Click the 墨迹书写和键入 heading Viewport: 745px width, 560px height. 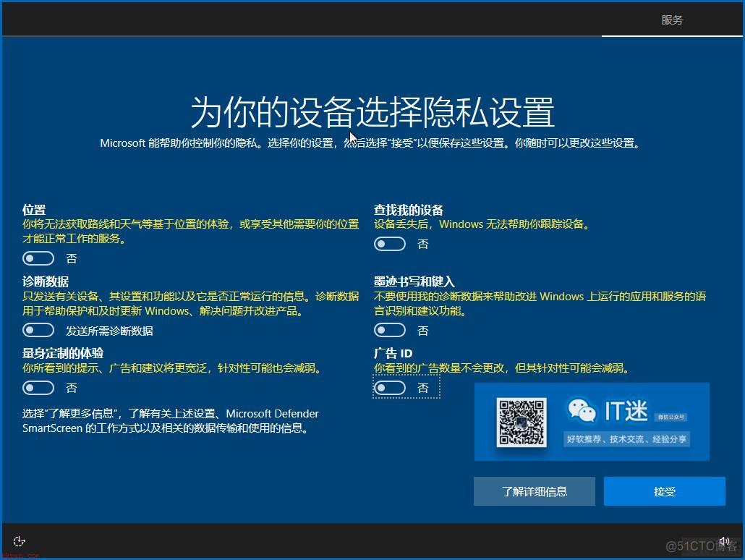pyautogui.click(x=414, y=281)
